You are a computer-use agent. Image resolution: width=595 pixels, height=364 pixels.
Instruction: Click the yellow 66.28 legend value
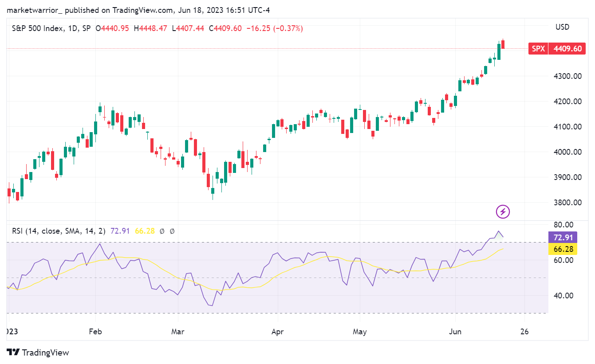point(146,231)
